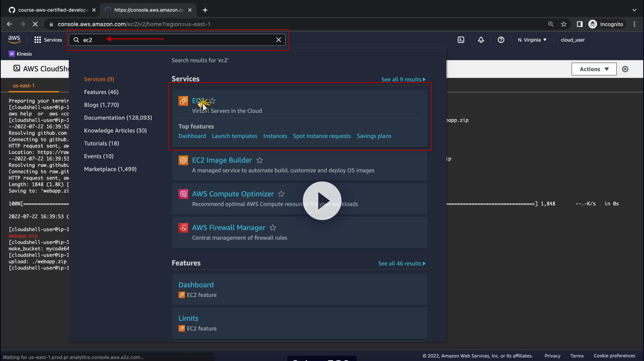The image size is (644, 361).
Task: Star AWS Firewall Manager as favorite
Action: 273,228
